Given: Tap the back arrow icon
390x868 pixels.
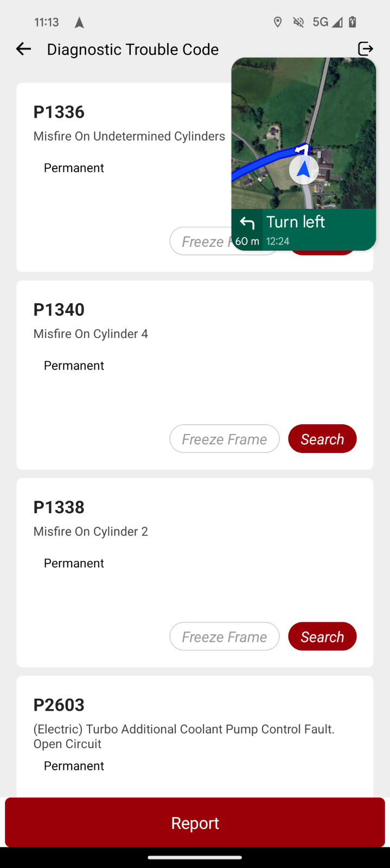Looking at the screenshot, I should point(23,49).
